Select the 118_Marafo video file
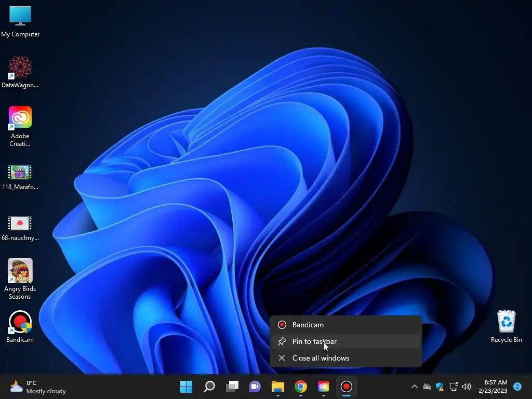The height and width of the screenshot is (399, 532). (20, 177)
